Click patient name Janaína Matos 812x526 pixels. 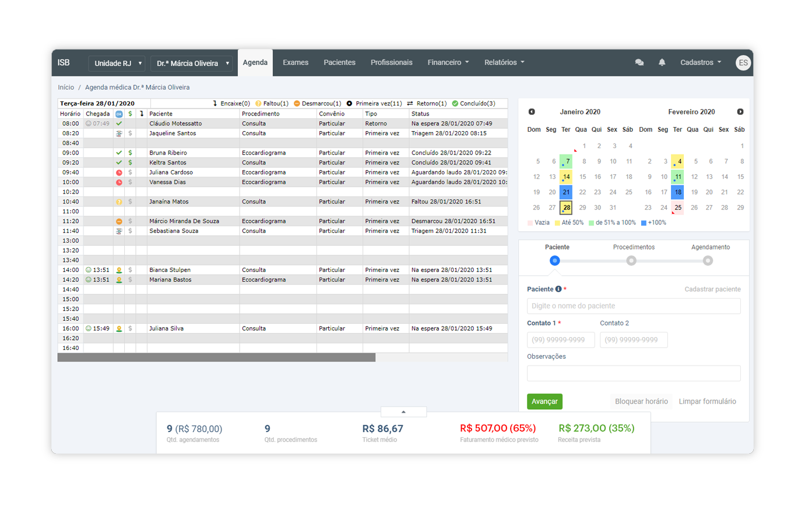click(x=168, y=202)
